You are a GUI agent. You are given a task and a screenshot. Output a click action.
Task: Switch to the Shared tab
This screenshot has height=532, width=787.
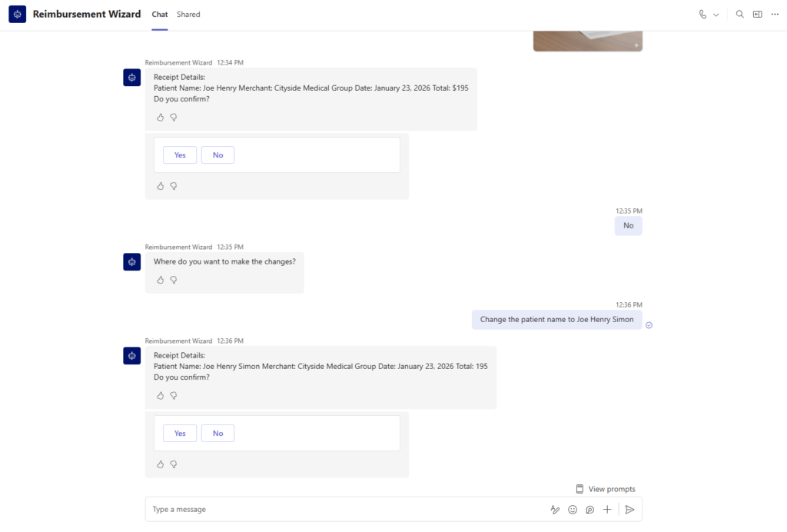point(188,15)
